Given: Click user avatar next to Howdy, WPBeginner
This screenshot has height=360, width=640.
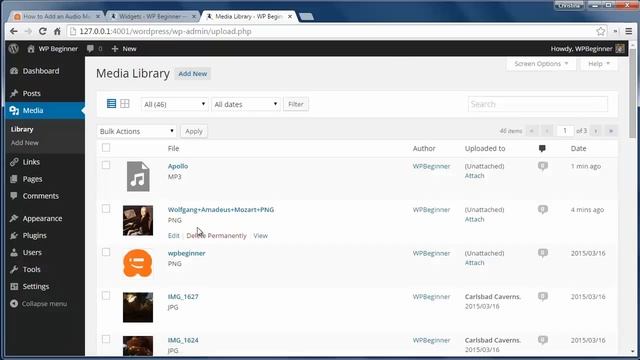Looking at the screenshot, I should click(x=620, y=49).
